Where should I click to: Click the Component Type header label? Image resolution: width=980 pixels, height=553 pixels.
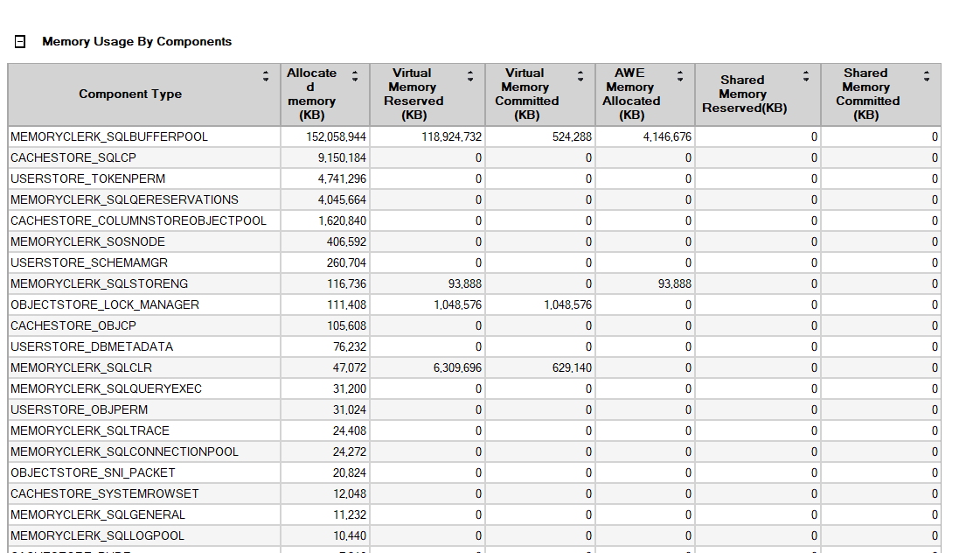(x=130, y=94)
